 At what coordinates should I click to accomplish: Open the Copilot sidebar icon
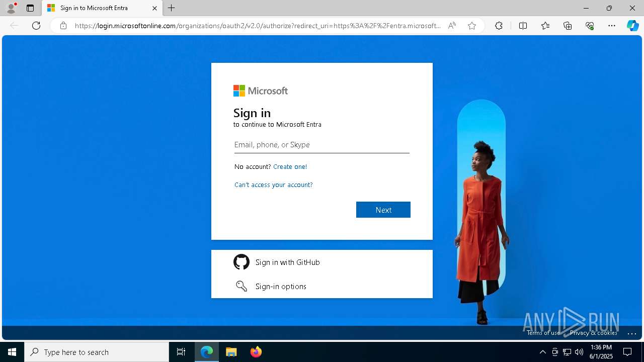tap(632, 26)
